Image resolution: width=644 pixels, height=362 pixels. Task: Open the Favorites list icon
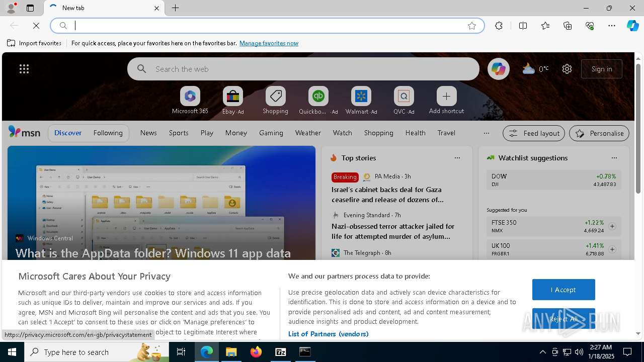click(545, 26)
